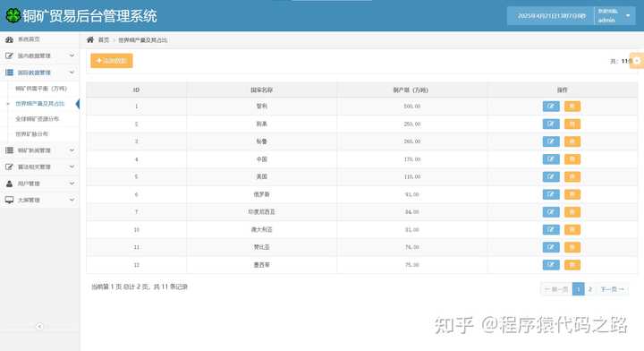Click the dashboard icon beside 系统首页

pos(9,39)
